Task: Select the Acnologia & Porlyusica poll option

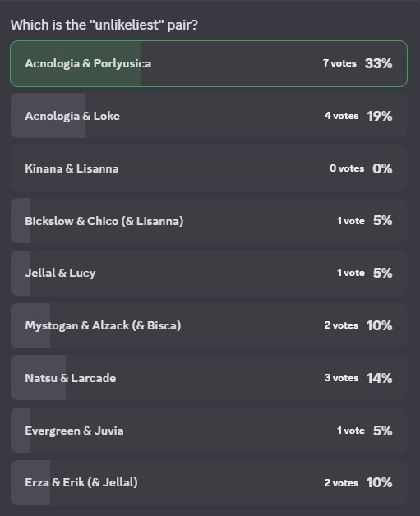Action: [x=209, y=63]
